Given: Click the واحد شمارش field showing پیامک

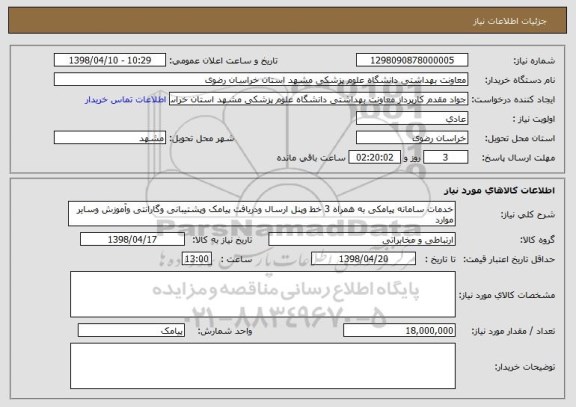Looking at the screenshot, I should pyautogui.click(x=131, y=331).
